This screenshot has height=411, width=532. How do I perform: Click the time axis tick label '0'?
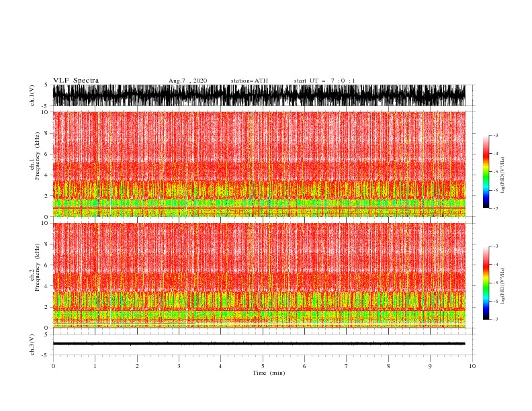53,366
